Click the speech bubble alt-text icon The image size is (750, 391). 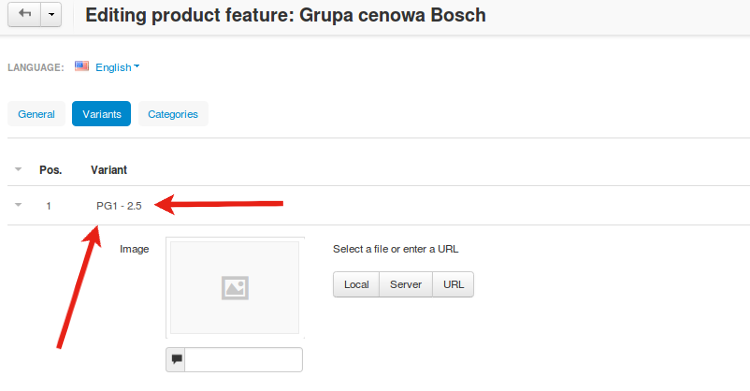click(176, 359)
